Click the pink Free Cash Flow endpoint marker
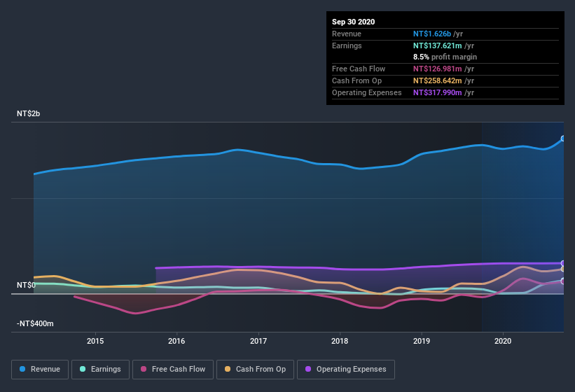The width and height of the screenshot is (575, 392). 563,281
